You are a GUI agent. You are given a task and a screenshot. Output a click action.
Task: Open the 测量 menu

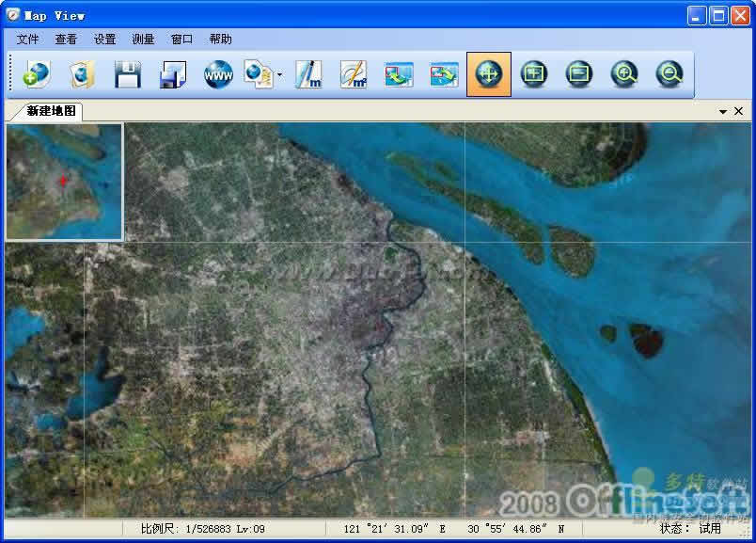143,40
